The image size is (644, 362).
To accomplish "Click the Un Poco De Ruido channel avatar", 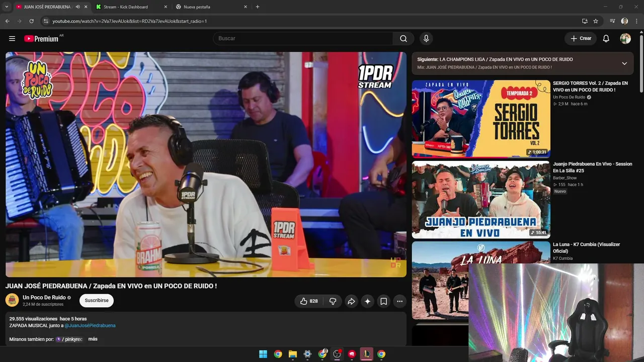I will [x=12, y=300].
